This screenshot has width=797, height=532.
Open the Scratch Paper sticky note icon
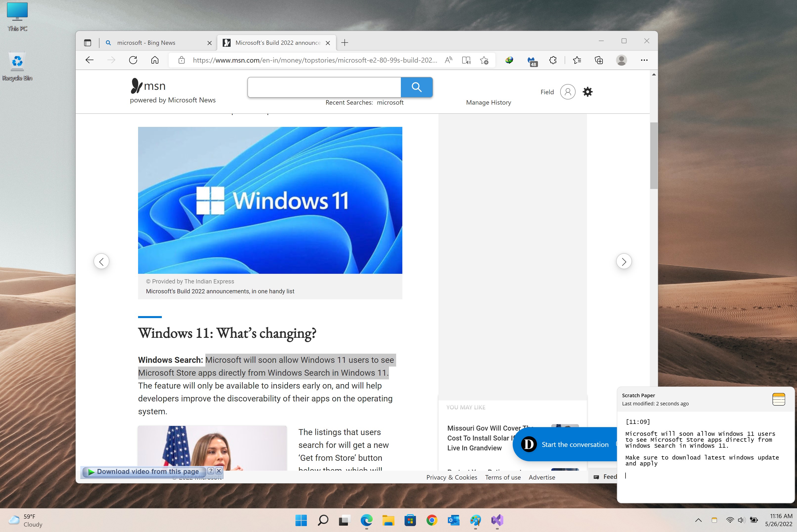click(x=779, y=399)
